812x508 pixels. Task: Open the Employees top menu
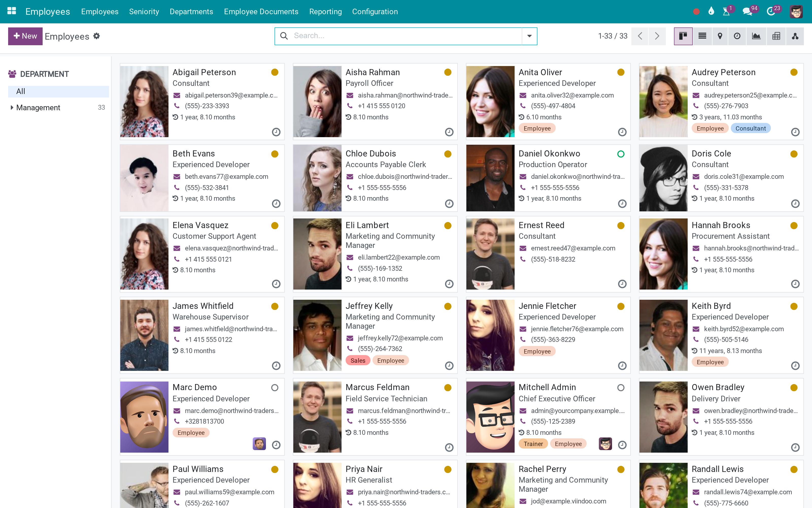click(100, 11)
